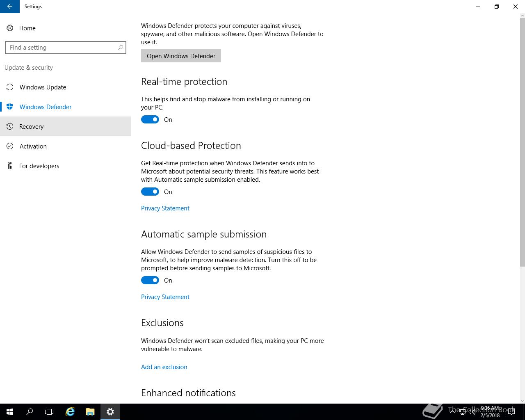Image resolution: width=525 pixels, height=420 pixels.
Task: Click the Real-time protection heading
Action: [184, 81]
